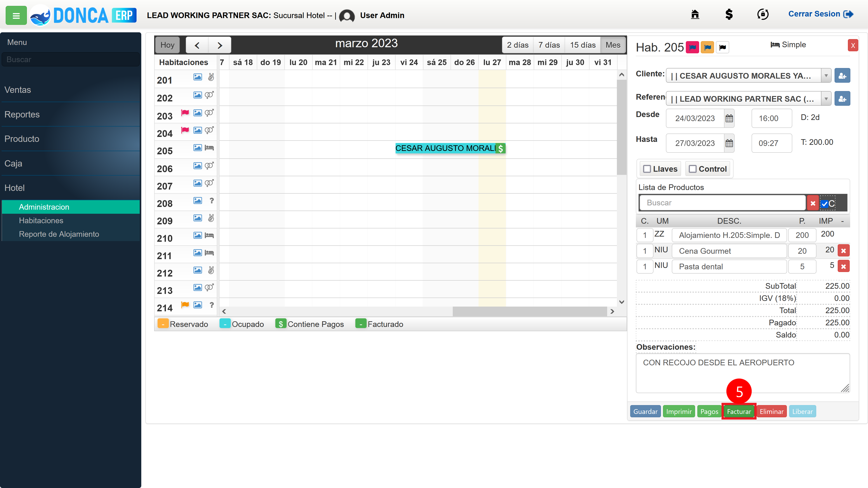Click the orange flag on room 214
Screen dimensions: 868x488
(185, 305)
